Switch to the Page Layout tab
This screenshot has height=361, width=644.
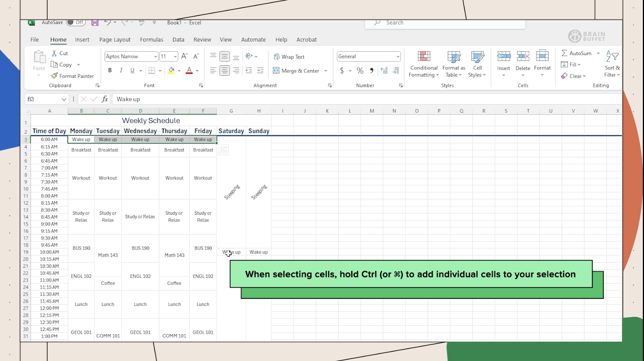(115, 40)
